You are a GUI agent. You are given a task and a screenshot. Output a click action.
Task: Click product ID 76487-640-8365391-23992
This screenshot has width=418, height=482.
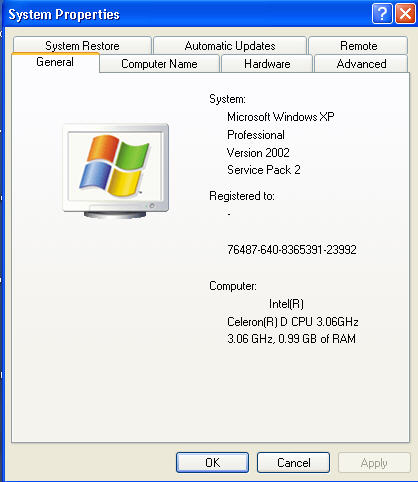pyautogui.click(x=292, y=250)
